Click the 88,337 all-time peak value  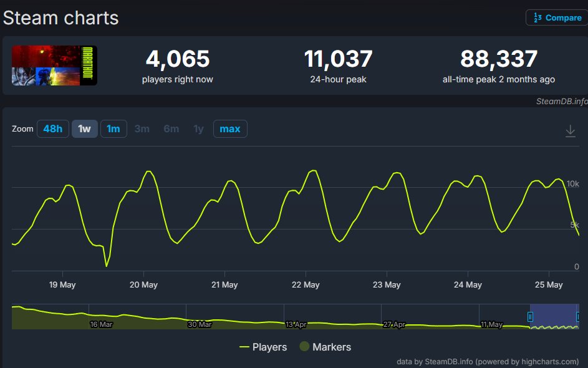click(499, 59)
